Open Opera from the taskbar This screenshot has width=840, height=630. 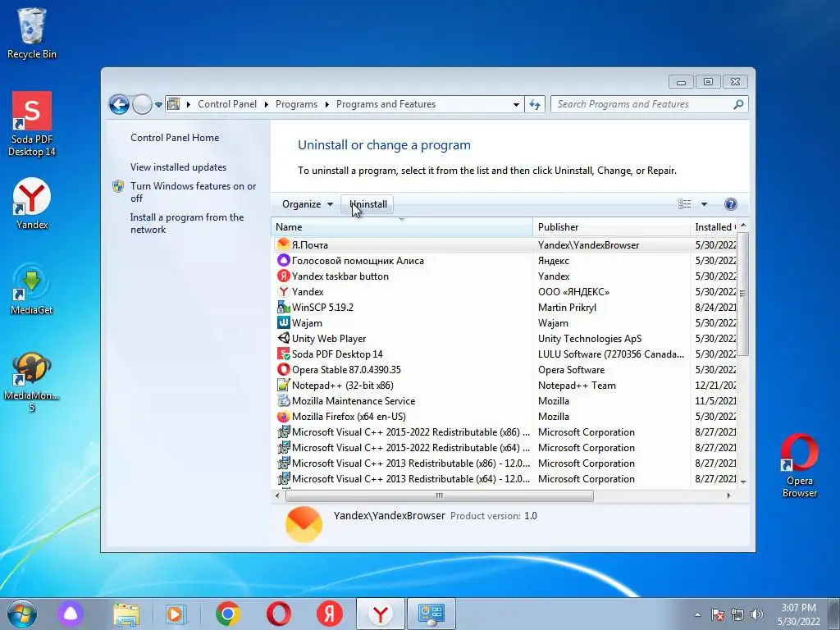[x=279, y=614]
